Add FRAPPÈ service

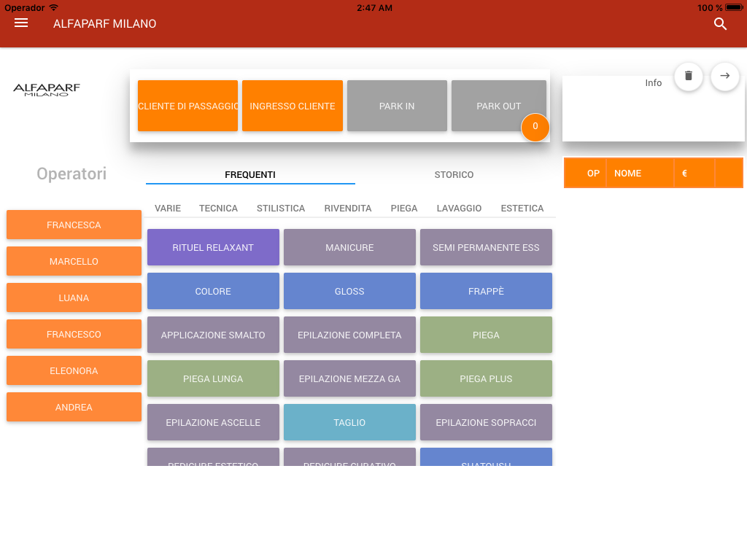coord(486,292)
